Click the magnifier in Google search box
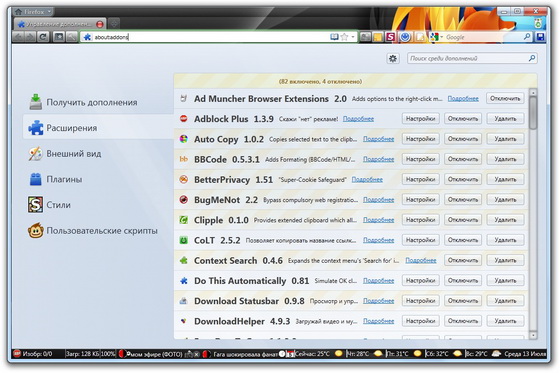The width and height of the screenshot is (560, 373). (527, 37)
